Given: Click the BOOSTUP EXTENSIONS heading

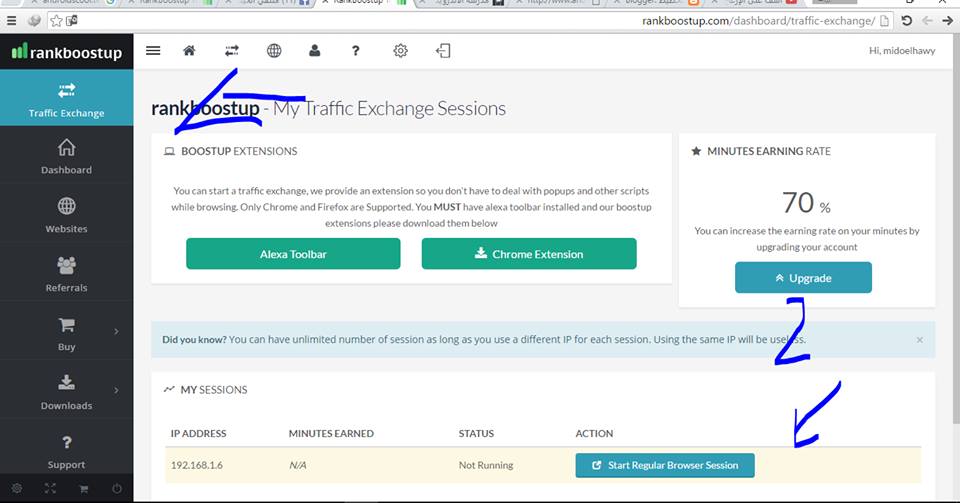Looking at the screenshot, I should click(239, 151).
